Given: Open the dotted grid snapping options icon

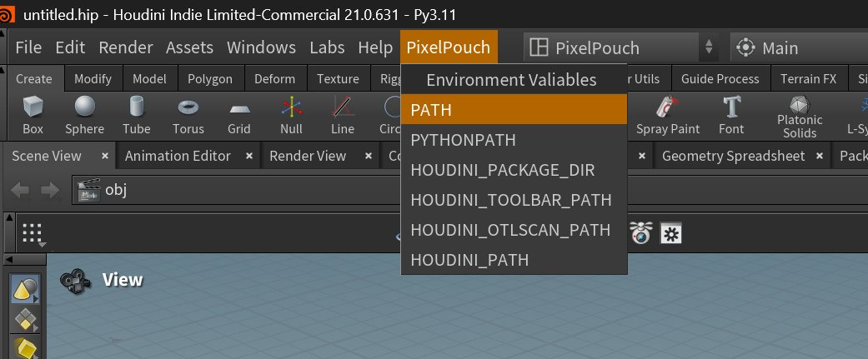Looking at the screenshot, I should pyautogui.click(x=33, y=235).
